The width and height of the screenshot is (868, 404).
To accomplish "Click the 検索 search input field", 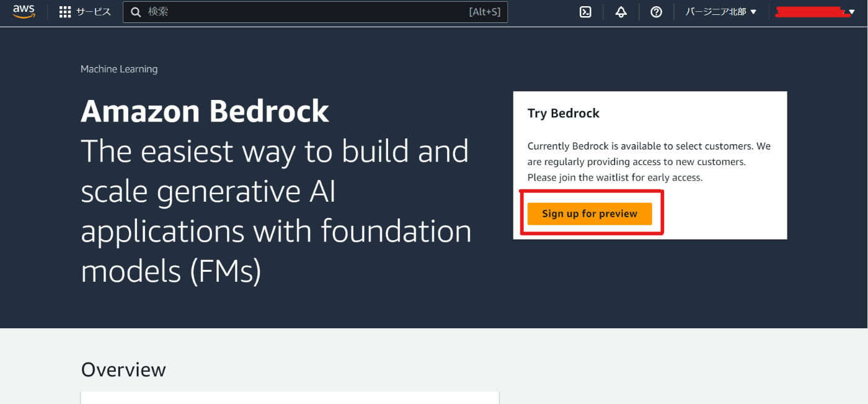I will point(315,12).
